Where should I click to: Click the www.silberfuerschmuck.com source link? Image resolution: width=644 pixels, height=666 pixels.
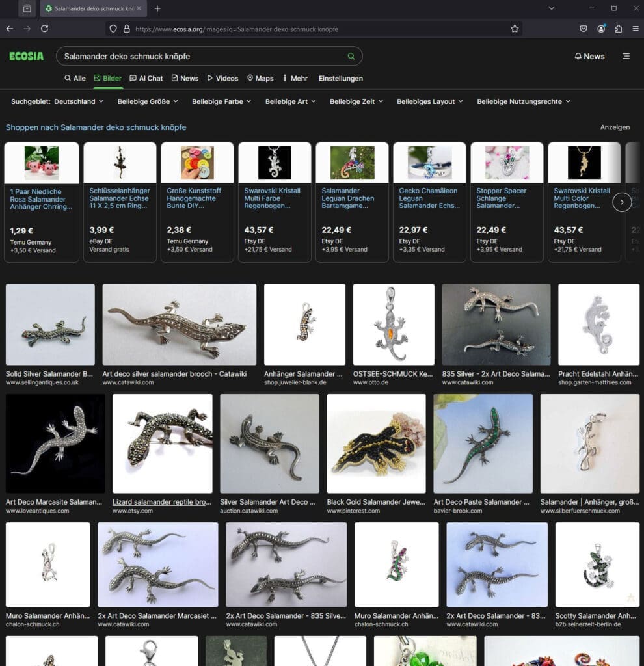[580, 511]
